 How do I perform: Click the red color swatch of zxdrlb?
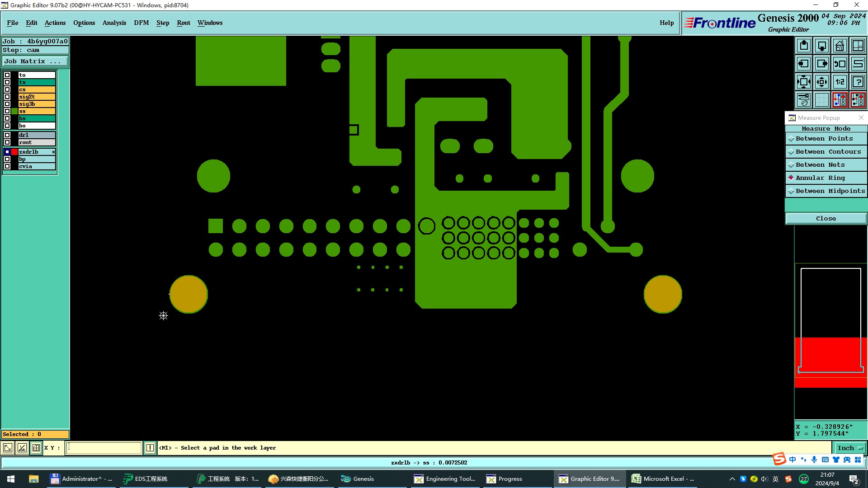[x=14, y=152]
